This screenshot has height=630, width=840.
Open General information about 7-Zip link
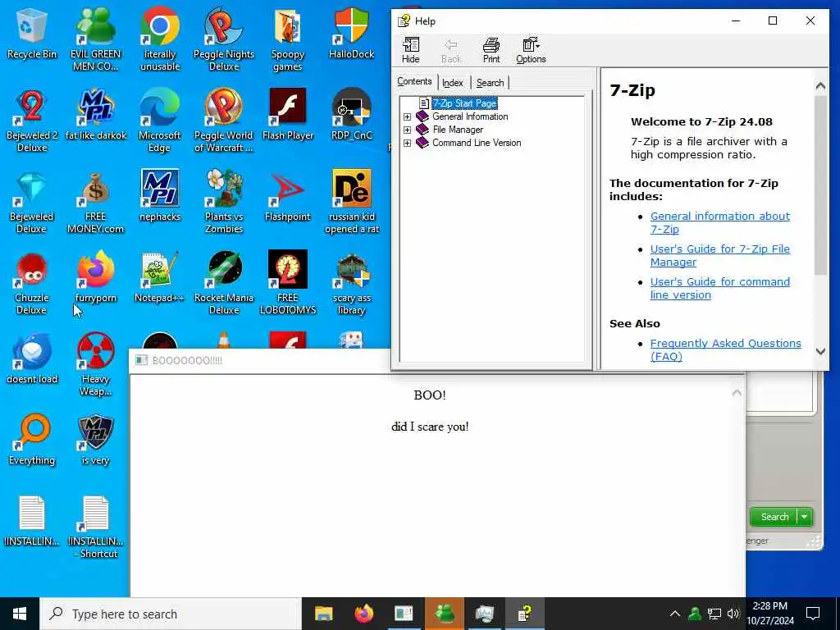(x=719, y=223)
